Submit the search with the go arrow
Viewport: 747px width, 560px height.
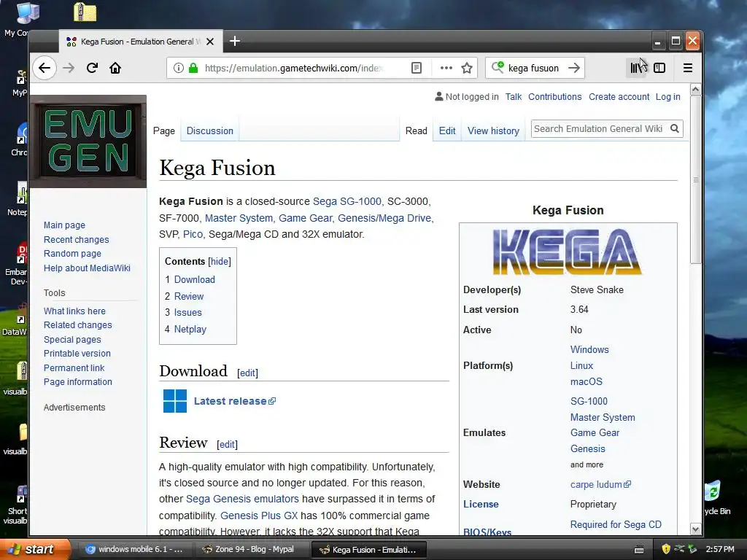coord(574,68)
